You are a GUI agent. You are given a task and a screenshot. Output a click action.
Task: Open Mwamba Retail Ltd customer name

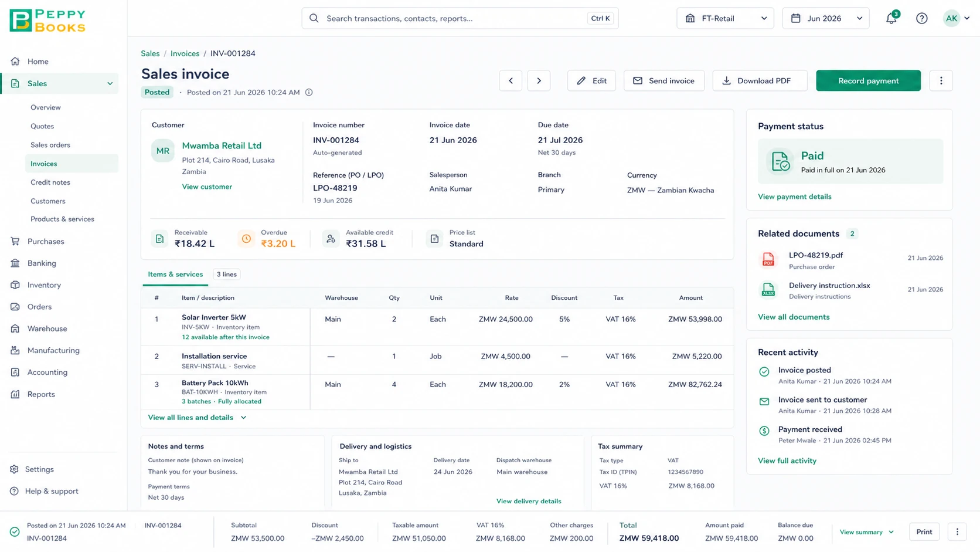(222, 145)
